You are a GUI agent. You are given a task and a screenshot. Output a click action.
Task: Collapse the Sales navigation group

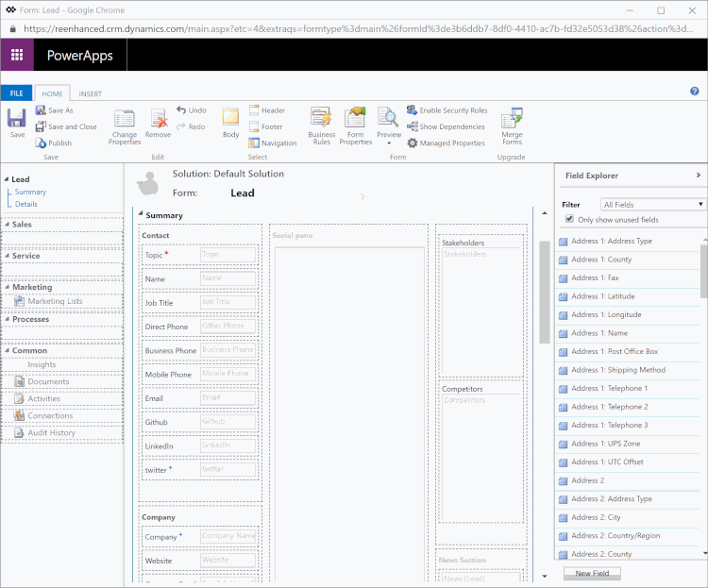click(8, 224)
